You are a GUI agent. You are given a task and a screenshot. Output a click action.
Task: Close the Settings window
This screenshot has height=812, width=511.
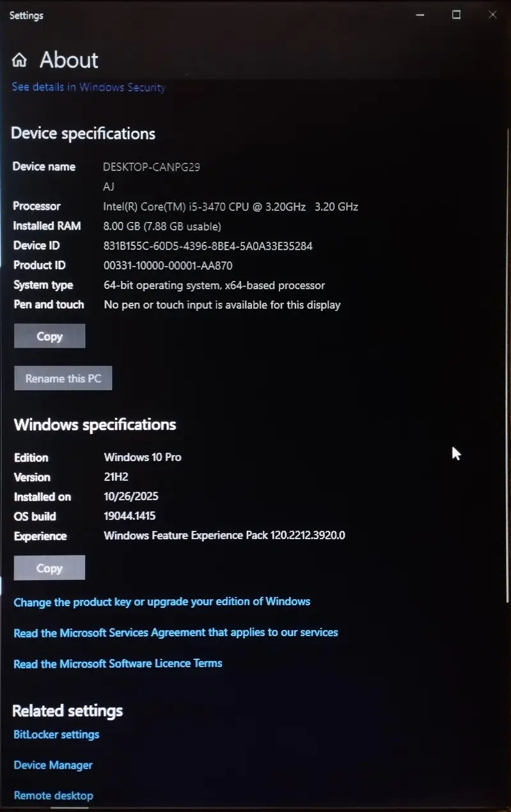pos(492,15)
